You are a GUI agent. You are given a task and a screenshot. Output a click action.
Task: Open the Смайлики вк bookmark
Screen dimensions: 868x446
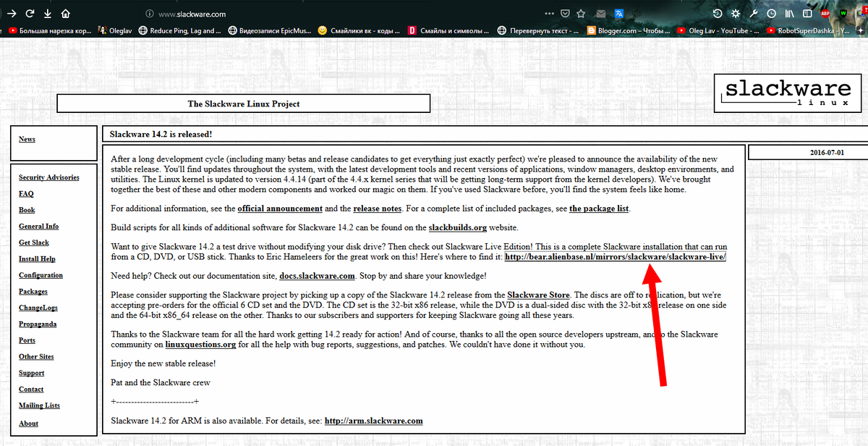click(358, 31)
